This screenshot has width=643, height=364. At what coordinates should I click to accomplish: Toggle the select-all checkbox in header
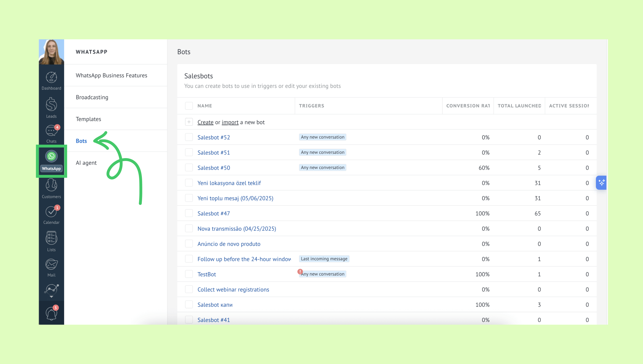coord(189,106)
